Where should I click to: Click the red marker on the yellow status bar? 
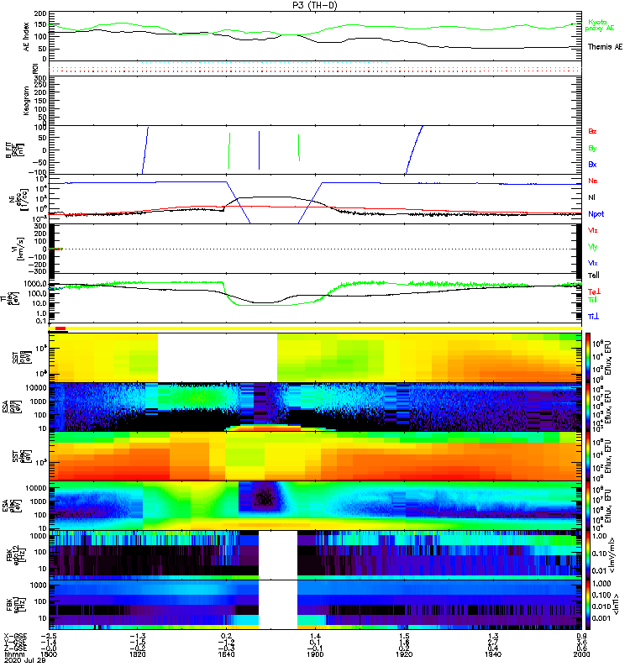click(60, 328)
